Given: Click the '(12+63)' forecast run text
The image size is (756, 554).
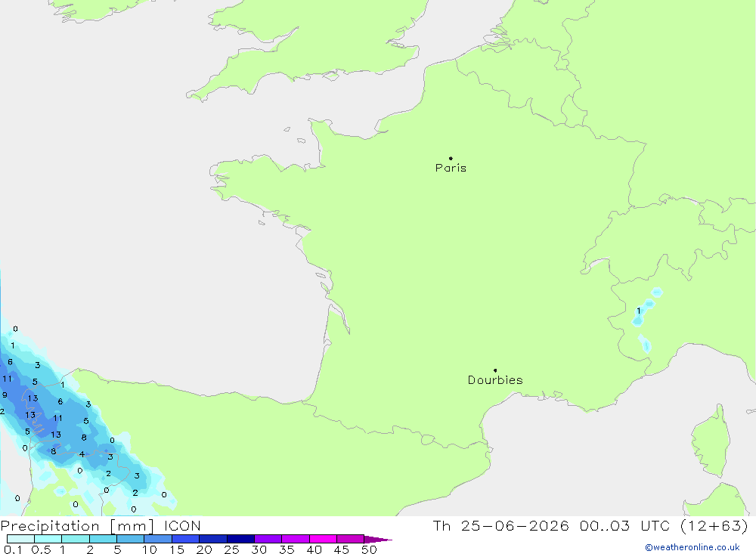Looking at the screenshot, I should pos(714,525).
